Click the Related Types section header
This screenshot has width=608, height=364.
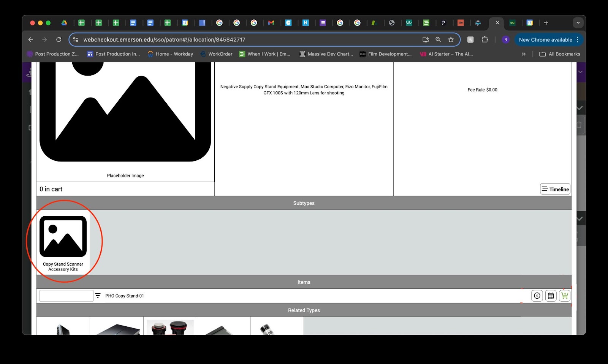304,310
